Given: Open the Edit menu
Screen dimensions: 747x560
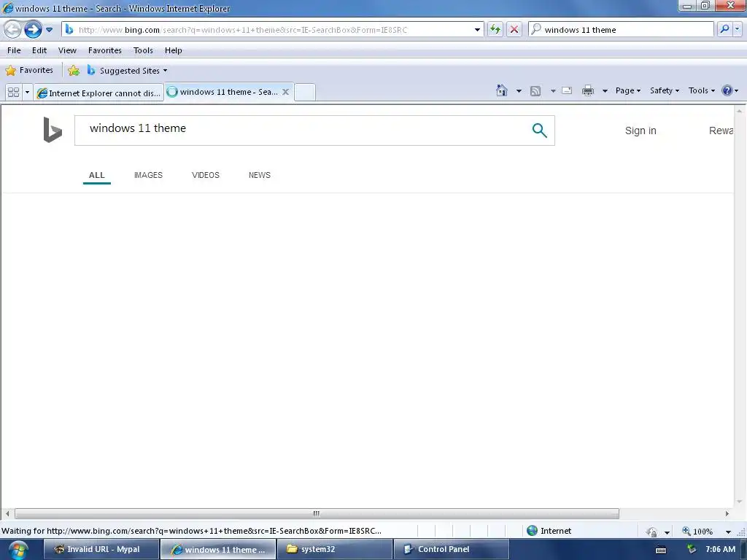Looking at the screenshot, I should (39, 50).
